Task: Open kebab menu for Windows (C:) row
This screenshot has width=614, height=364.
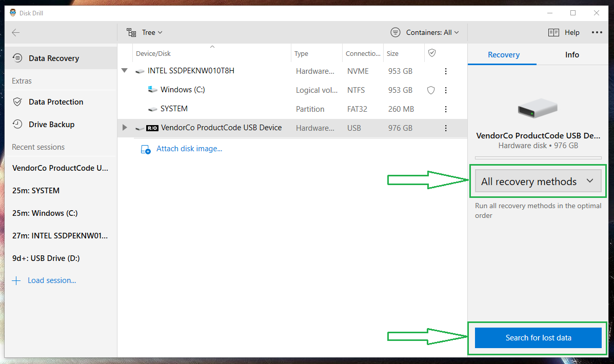Action: coord(446,90)
